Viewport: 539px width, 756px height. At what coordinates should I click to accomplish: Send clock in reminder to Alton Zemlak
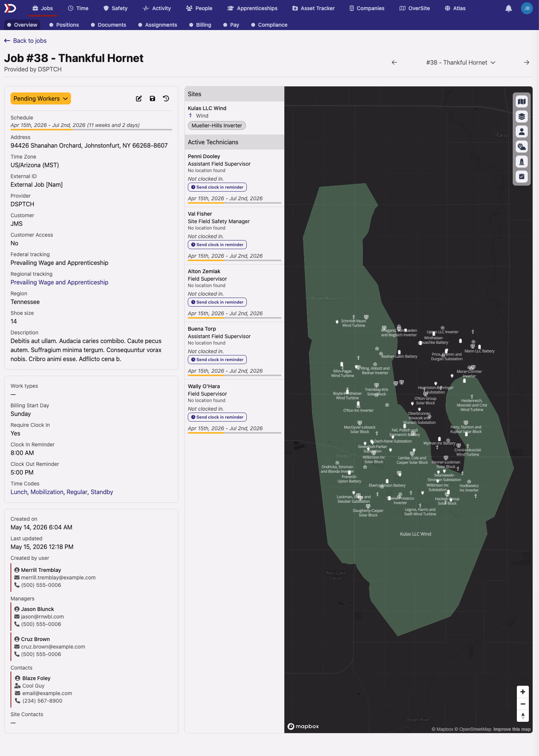point(217,302)
